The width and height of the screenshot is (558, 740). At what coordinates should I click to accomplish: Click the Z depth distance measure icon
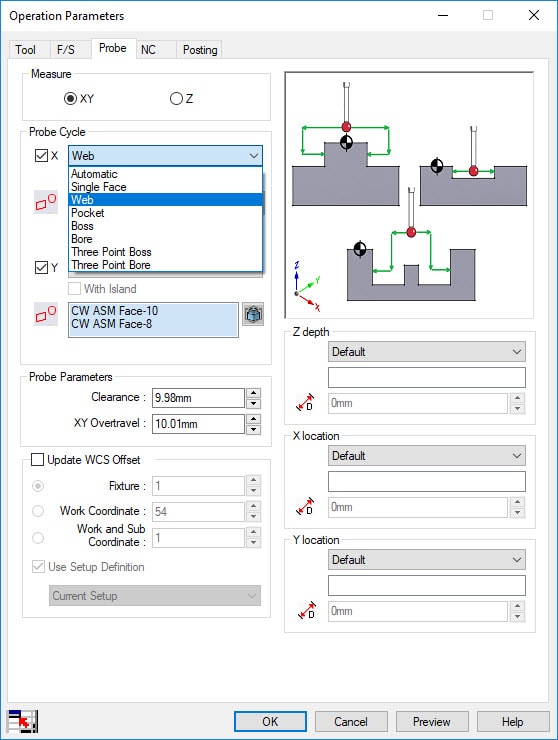pos(305,403)
